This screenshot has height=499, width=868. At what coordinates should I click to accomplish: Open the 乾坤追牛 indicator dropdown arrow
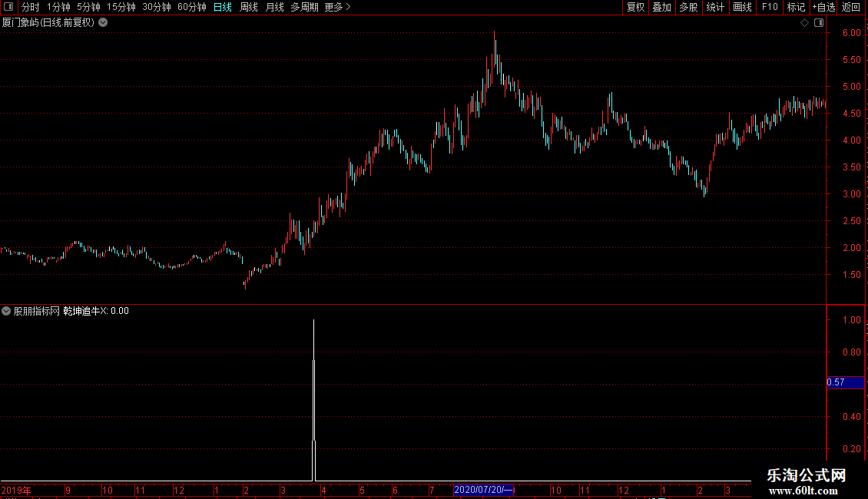pyautogui.click(x=6, y=311)
